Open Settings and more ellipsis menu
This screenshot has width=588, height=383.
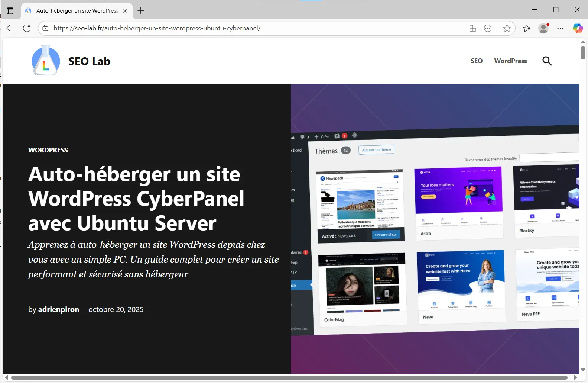pos(561,28)
